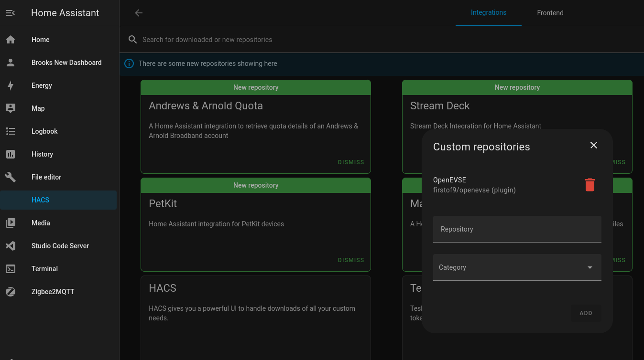Viewport: 644px width, 360px height.
Task: Open Studio Code Server in sidebar
Action: (x=58, y=246)
